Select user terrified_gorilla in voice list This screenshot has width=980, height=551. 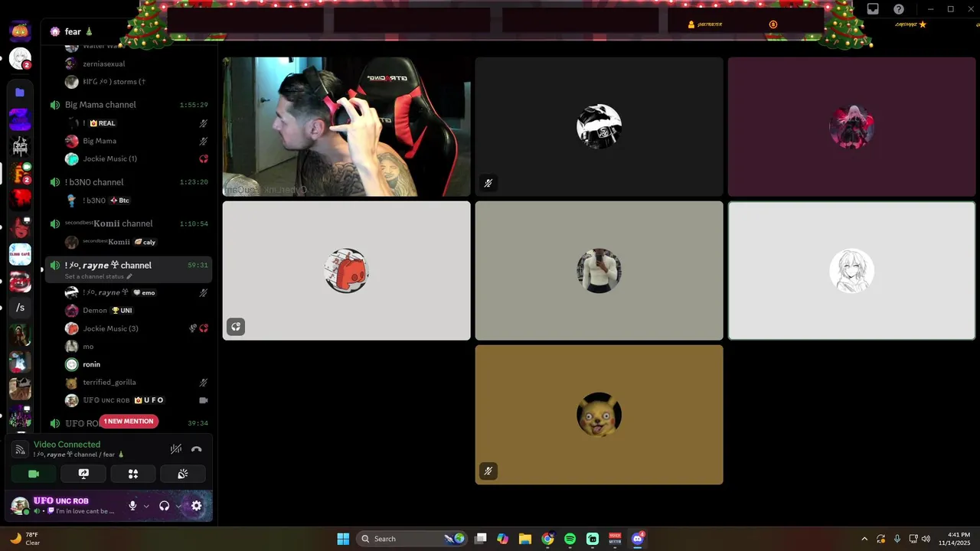tap(138, 382)
